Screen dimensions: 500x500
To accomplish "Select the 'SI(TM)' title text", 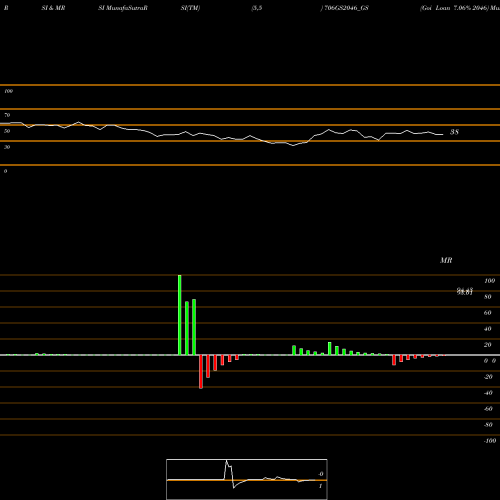I will pos(190,8).
